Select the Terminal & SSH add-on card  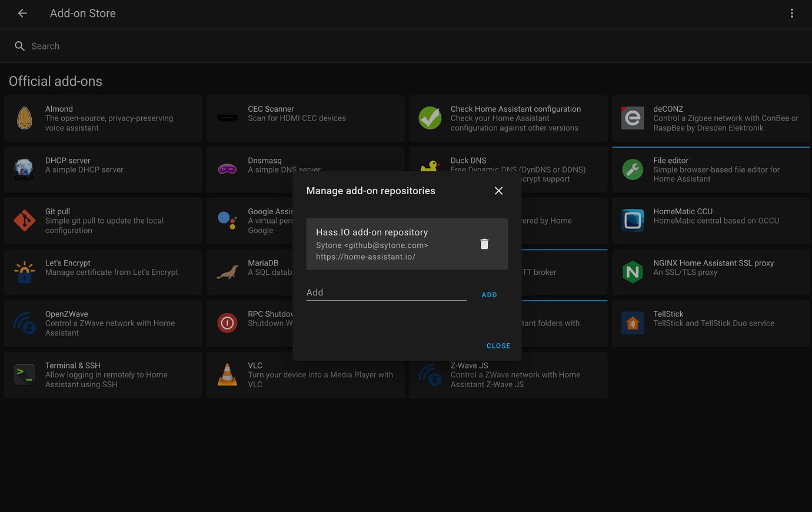(103, 375)
